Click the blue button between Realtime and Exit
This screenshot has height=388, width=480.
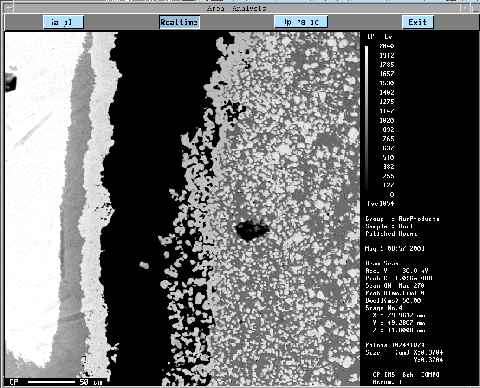coord(301,22)
